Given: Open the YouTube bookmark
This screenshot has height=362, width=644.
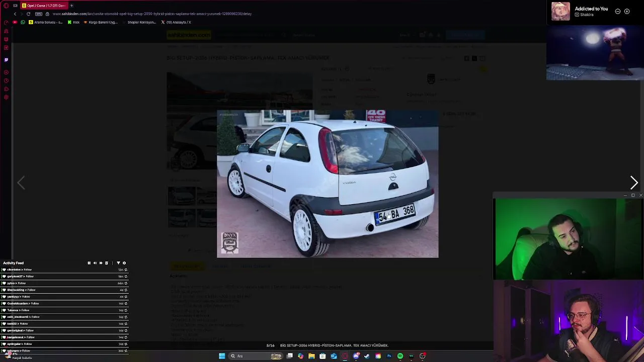Looking at the screenshot, I should point(15,22).
